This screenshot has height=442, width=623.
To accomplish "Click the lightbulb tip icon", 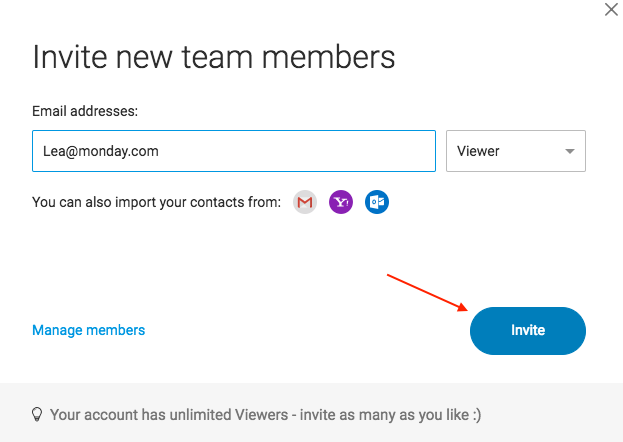I will coord(37,414).
